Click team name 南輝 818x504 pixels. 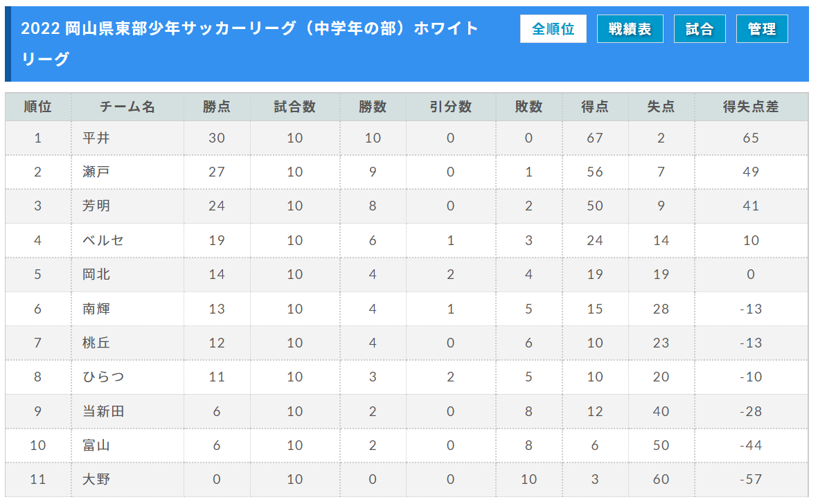(96, 309)
